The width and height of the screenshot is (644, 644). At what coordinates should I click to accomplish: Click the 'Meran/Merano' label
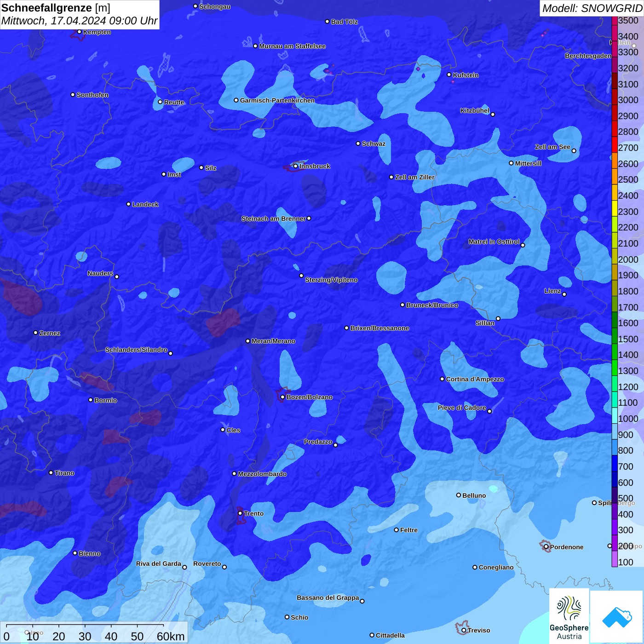click(273, 341)
